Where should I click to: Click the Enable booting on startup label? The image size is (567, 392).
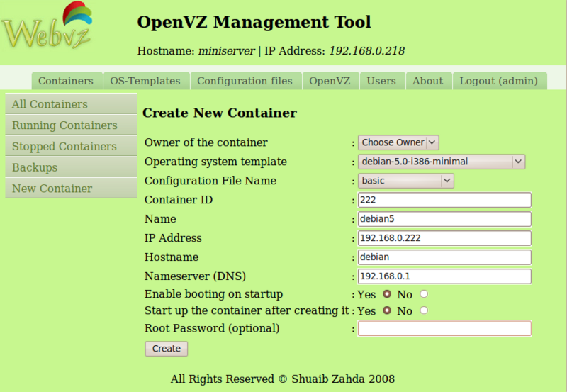[x=214, y=294]
